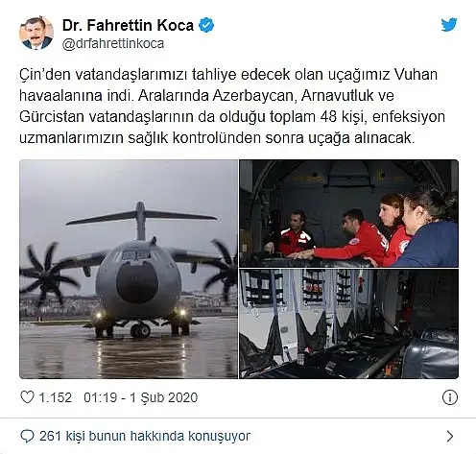Click the aircraft nose in the large photo
This screenshot has height=454, width=476.
(x=137, y=281)
